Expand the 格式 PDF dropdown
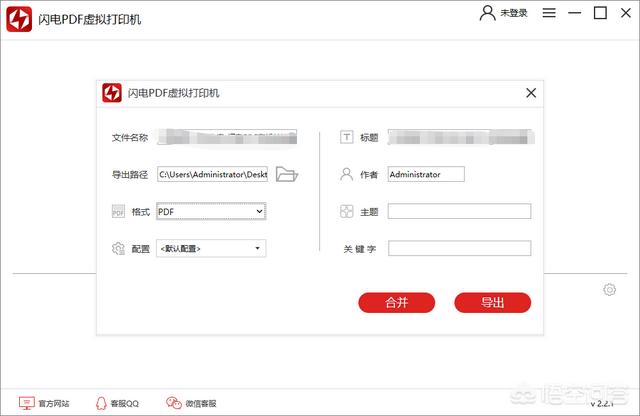 [x=211, y=211]
